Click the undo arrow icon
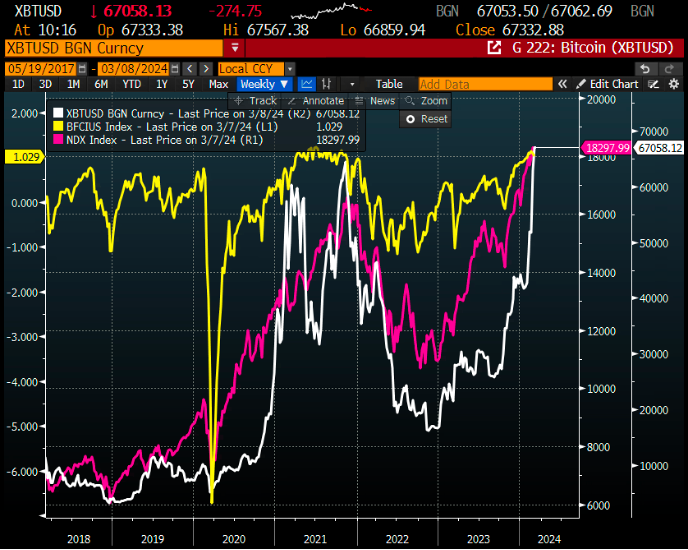This screenshot has width=688, height=550. [645, 69]
